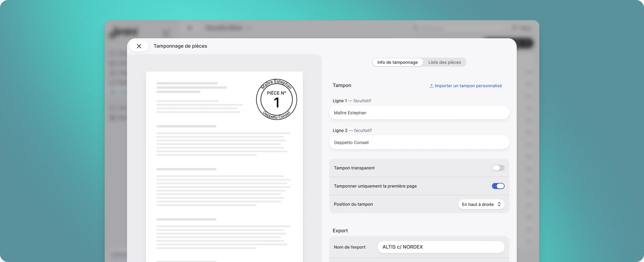Click the Tamponnage de pièces title
This screenshot has width=644, height=262.
(x=180, y=46)
